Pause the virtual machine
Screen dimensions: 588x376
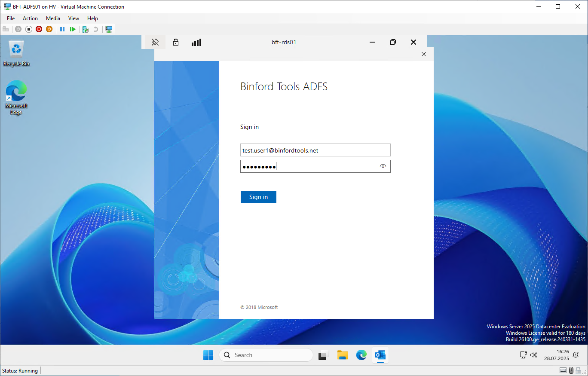(x=62, y=29)
